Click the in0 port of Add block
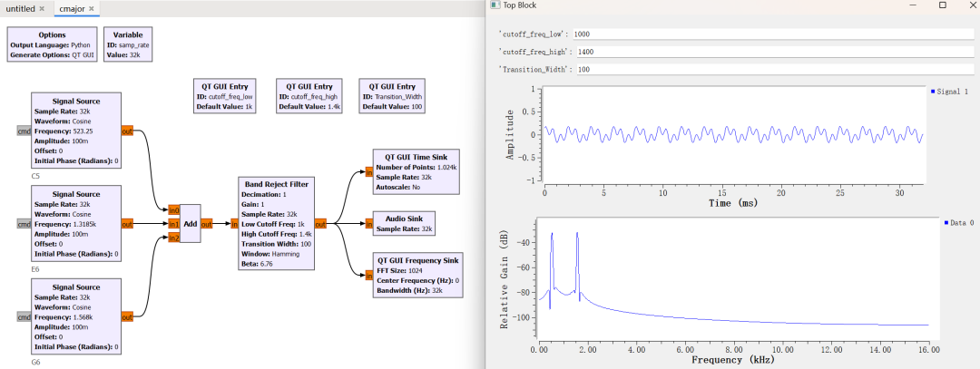Image resolution: width=980 pixels, height=369 pixels. pyautogui.click(x=173, y=210)
